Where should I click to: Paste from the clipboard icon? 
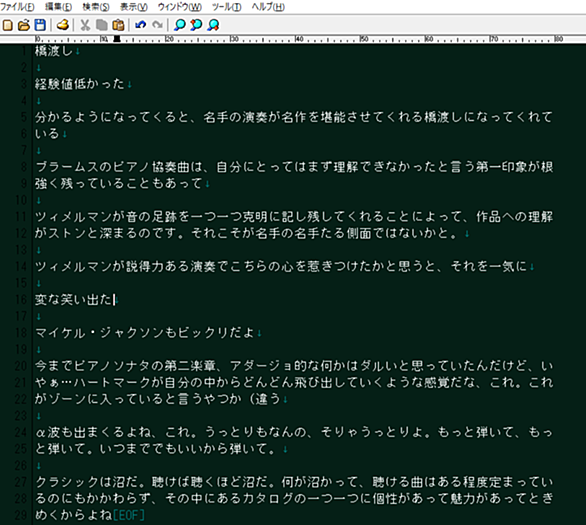(118, 25)
